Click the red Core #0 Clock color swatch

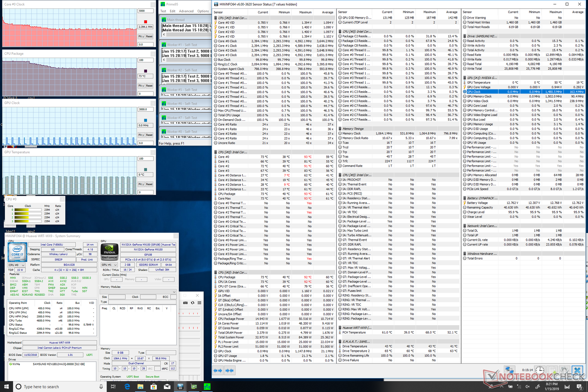[x=145, y=22]
